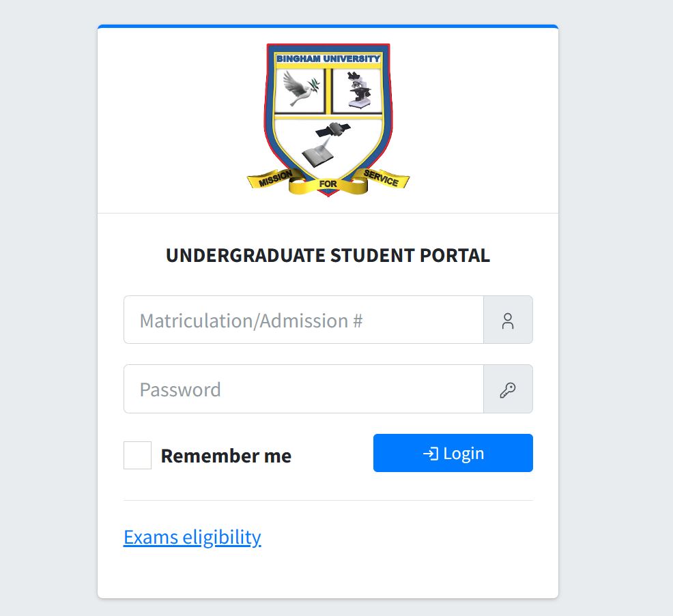This screenshot has height=616, width=673.
Task: Click the sign-in arrow icon on Login button
Action: click(x=430, y=454)
